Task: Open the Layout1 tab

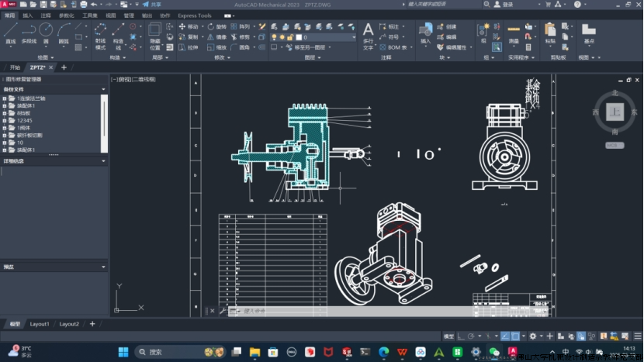Action: tap(39, 324)
